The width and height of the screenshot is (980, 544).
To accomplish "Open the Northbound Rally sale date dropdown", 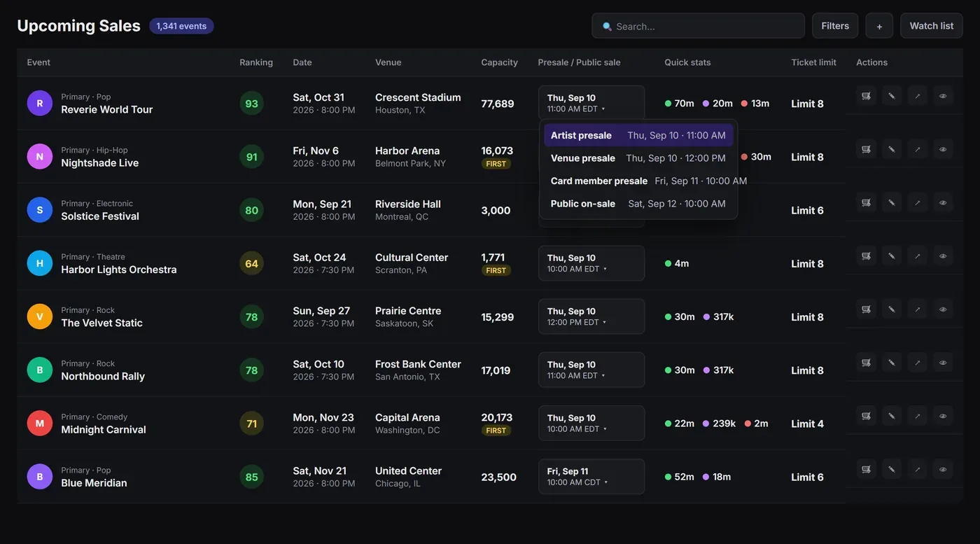I will click(591, 370).
